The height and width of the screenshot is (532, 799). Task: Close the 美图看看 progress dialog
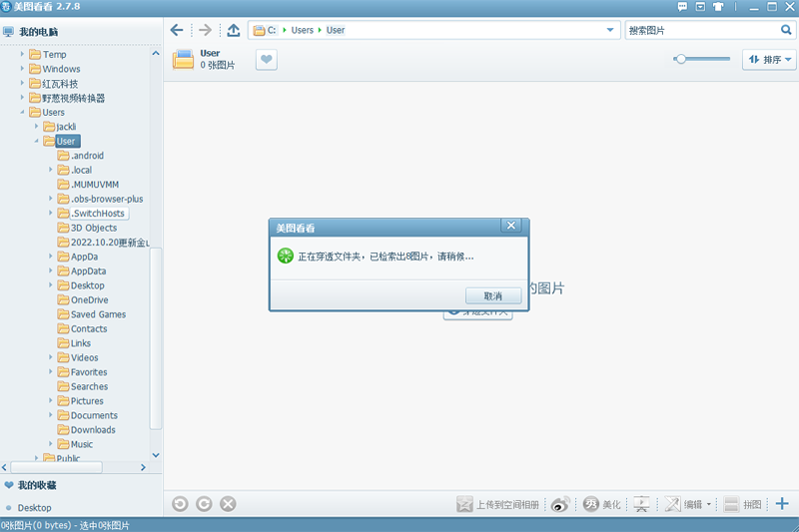tap(511, 225)
